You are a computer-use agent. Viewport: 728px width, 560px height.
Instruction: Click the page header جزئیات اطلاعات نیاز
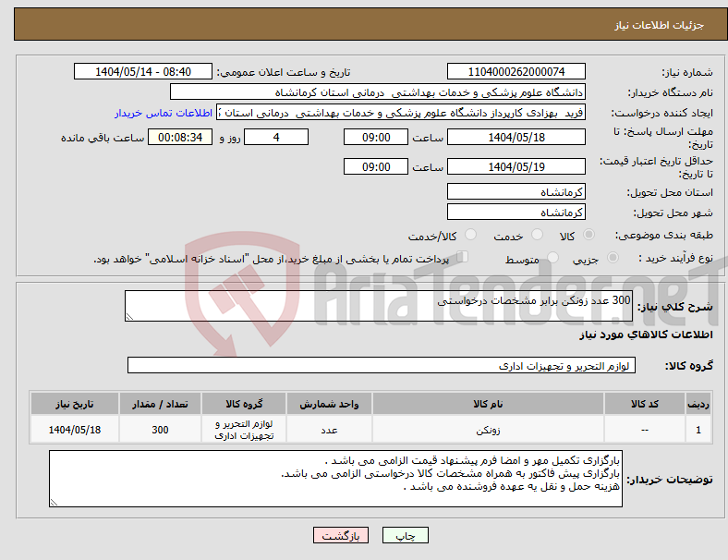[x=659, y=25]
